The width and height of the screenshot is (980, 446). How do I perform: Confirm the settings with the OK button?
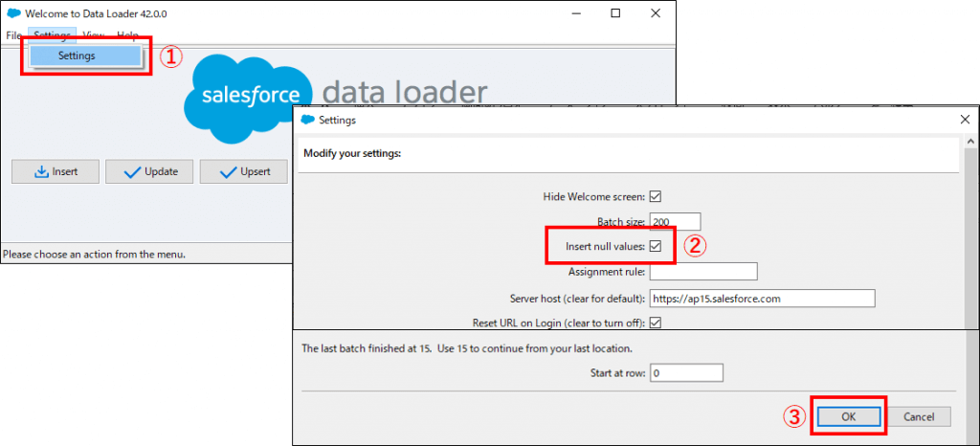point(848,416)
